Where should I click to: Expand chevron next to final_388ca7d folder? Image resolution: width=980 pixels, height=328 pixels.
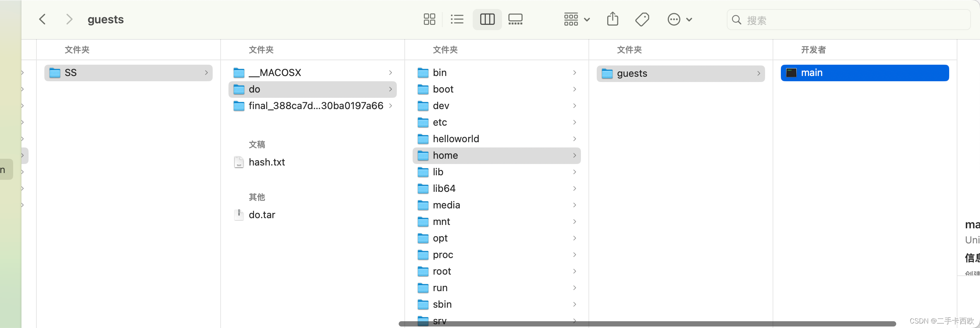pos(390,106)
